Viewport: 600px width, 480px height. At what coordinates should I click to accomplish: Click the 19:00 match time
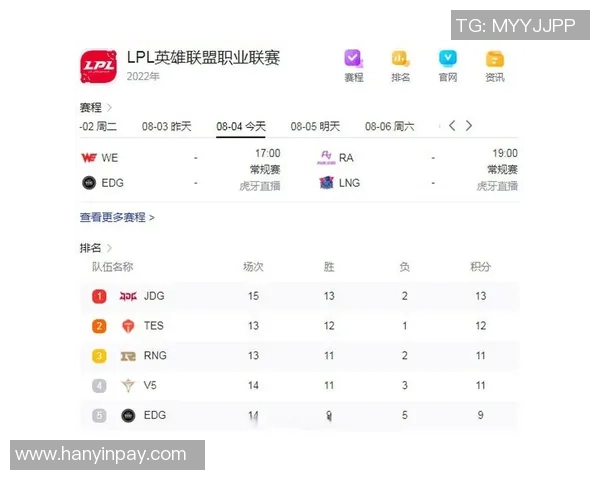pyautogui.click(x=505, y=153)
